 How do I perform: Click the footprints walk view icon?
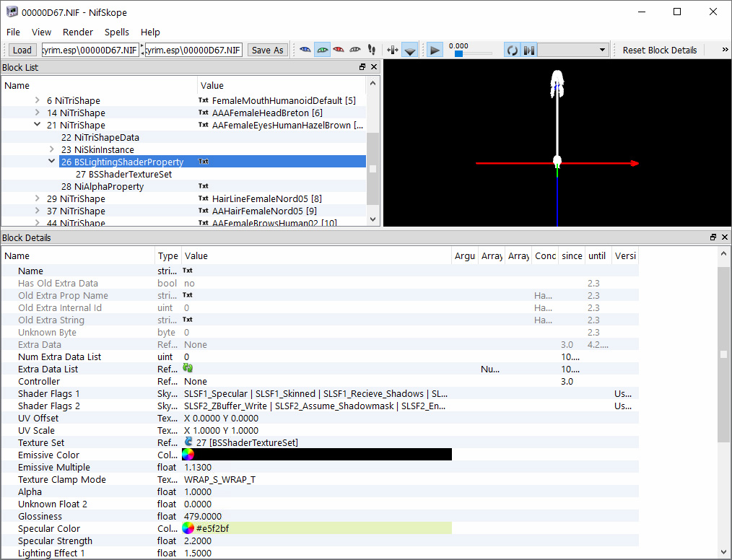372,50
